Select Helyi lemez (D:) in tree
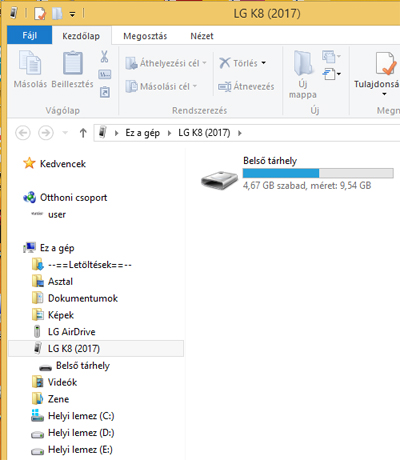Screen dimensions: 400x460 click(x=81, y=433)
